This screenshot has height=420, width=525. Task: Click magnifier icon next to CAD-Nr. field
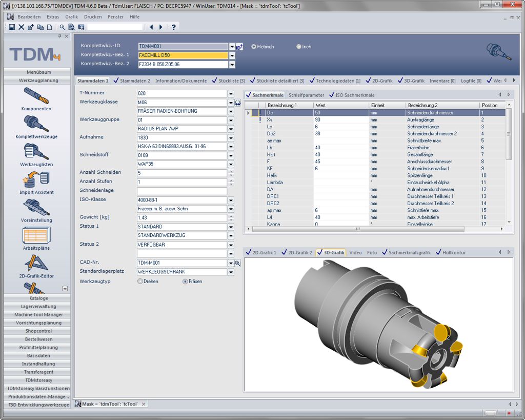click(x=238, y=263)
